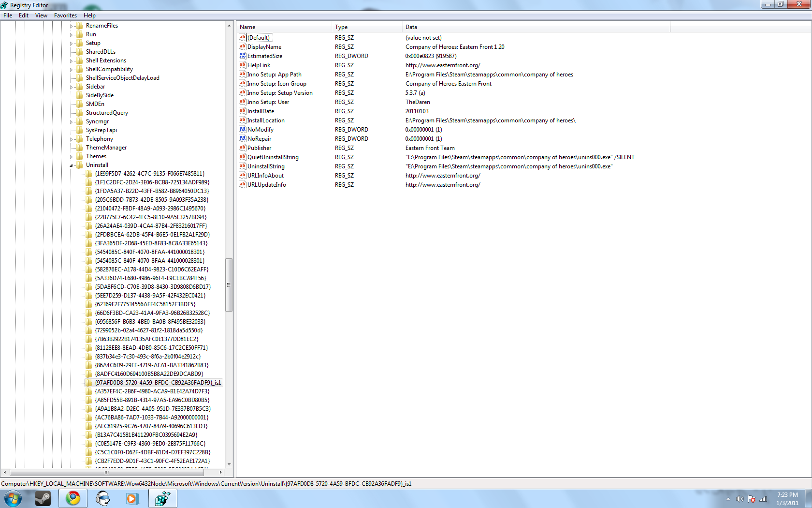This screenshot has width=812, height=508.
Task: Click the folder icon beside StructuredQuery
Action: (x=80, y=113)
